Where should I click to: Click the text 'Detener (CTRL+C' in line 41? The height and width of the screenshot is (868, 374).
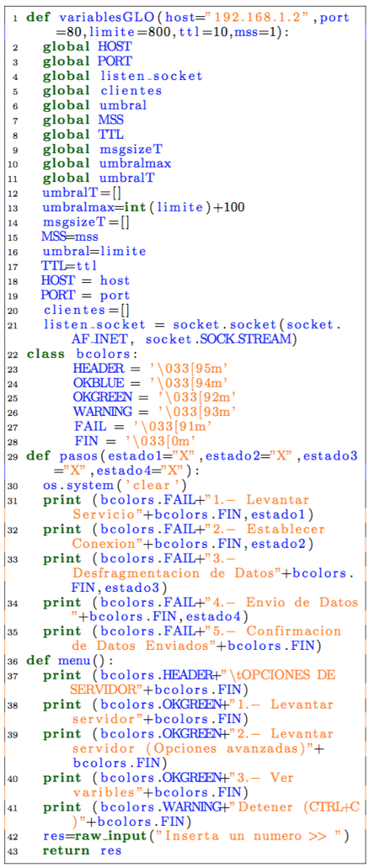coord(298,807)
